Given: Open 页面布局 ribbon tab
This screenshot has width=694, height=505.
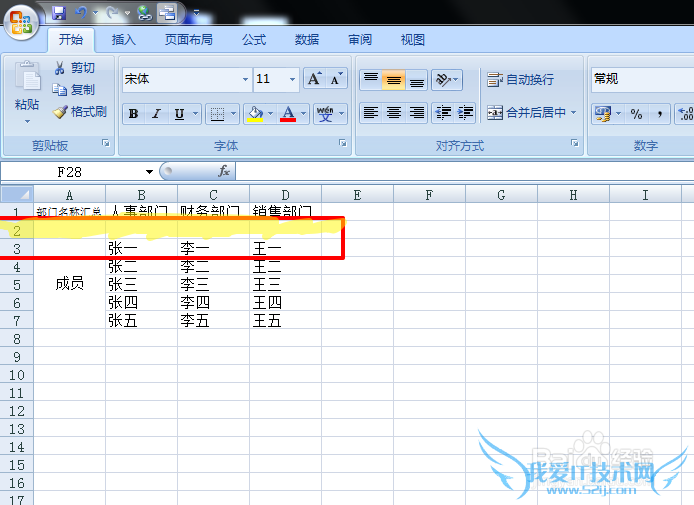Looking at the screenshot, I should [x=189, y=40].
